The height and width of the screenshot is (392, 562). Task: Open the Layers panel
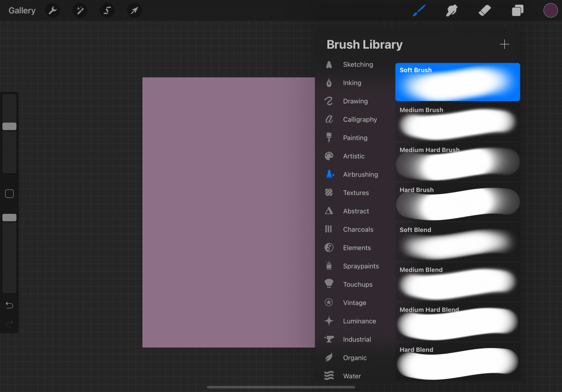518,10
